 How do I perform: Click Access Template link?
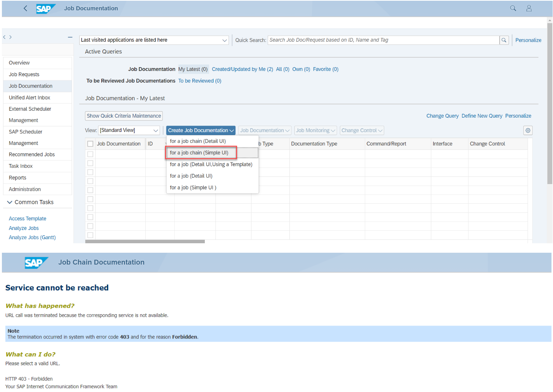[28, 219]
